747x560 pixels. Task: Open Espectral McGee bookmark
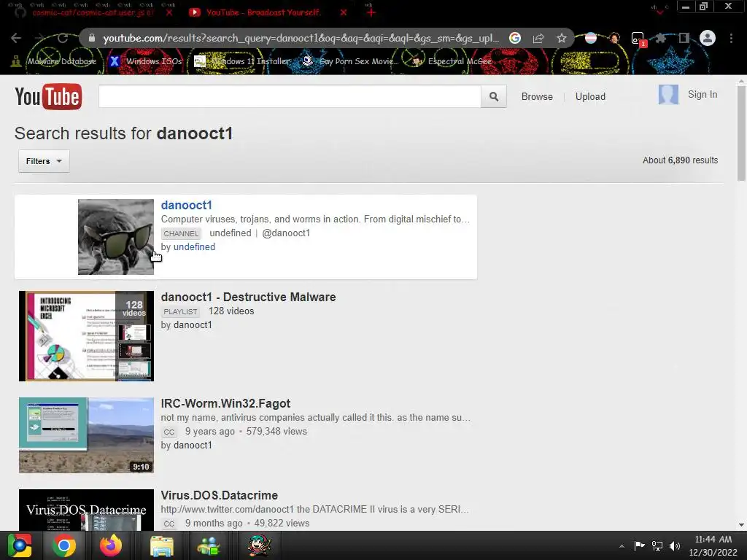(x=452, y=61)
